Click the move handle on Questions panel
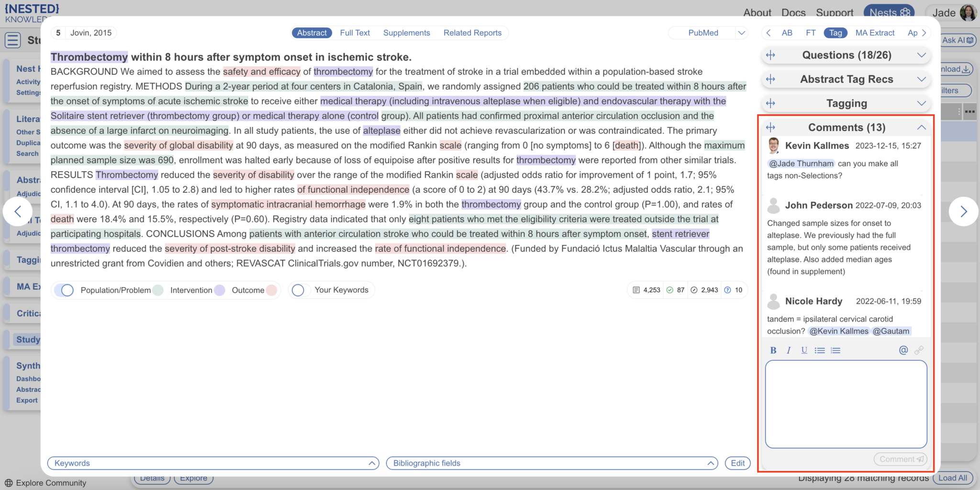The width and height of the screenshot is (980, 490). tap(770, 55)
